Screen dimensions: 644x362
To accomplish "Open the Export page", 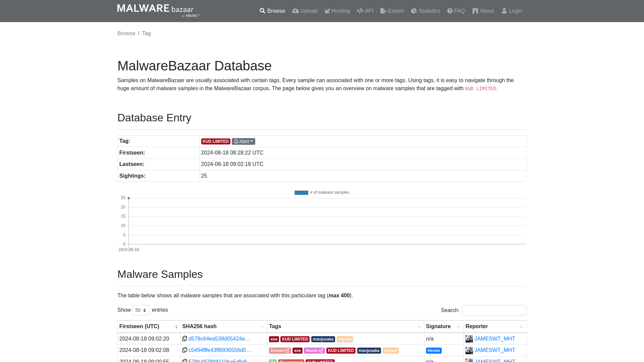I will (x=392, y=11).
